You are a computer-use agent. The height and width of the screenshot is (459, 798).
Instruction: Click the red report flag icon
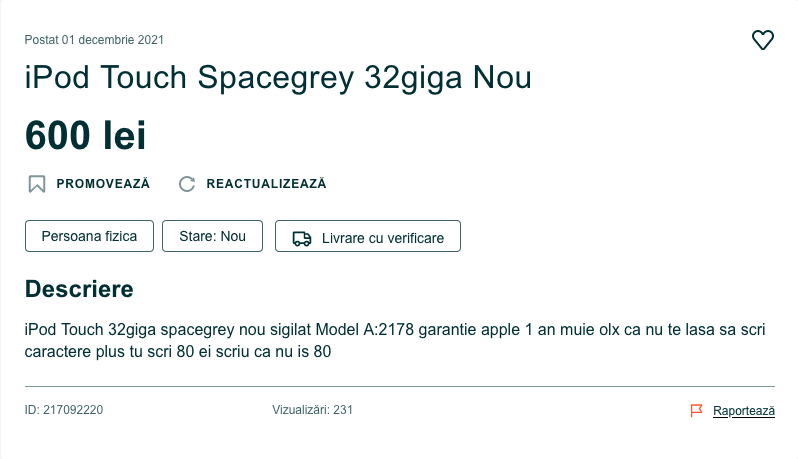click(696, 410)
